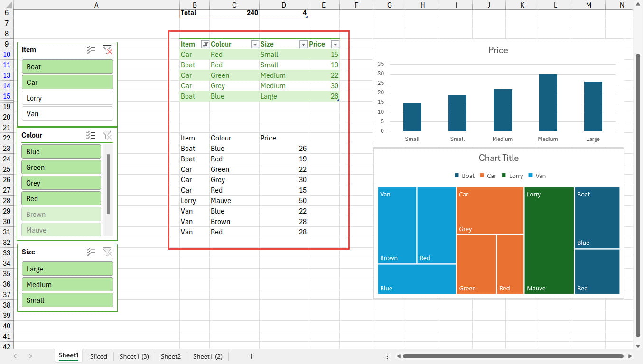Open the Item column filter dropdown
Screen dimensions: 643x364
[x=205, y=44]
